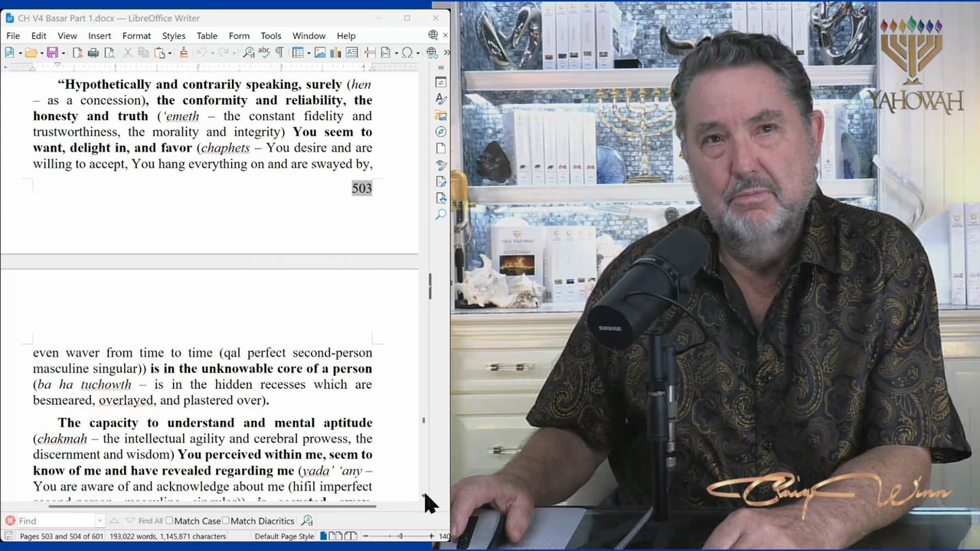The height and width of the screenshot is (551, 980).
Task: Select Clone Formatting paintbrush
Action: click(x=183, y=53)
